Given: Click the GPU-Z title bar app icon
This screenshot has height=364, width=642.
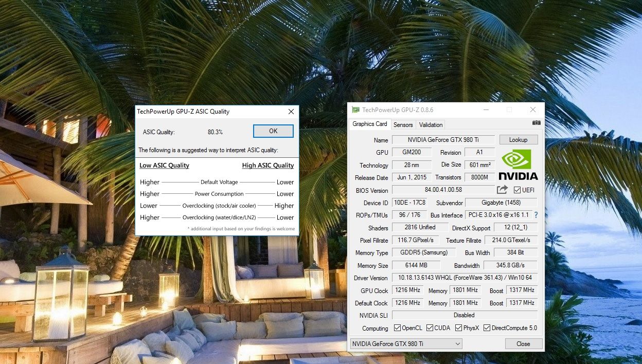Looking at the screenshot, I should coord(355,110).
